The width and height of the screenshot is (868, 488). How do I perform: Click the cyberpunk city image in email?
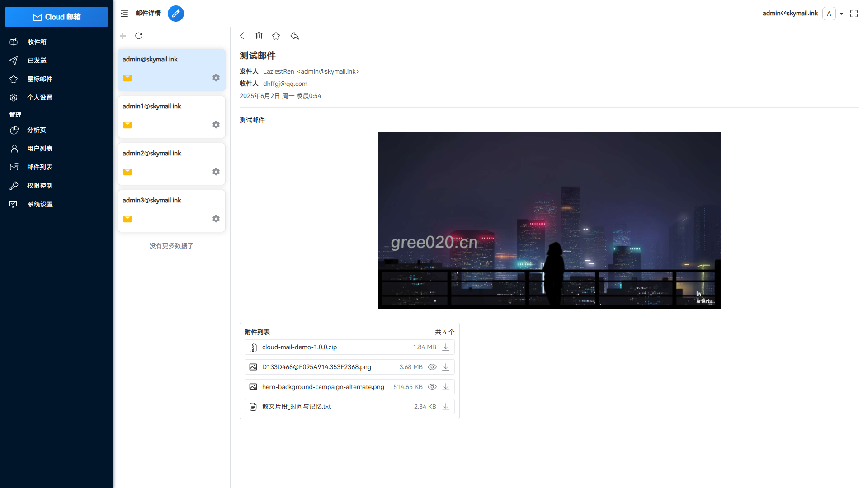pyautogui.click(x=549, y=221)
